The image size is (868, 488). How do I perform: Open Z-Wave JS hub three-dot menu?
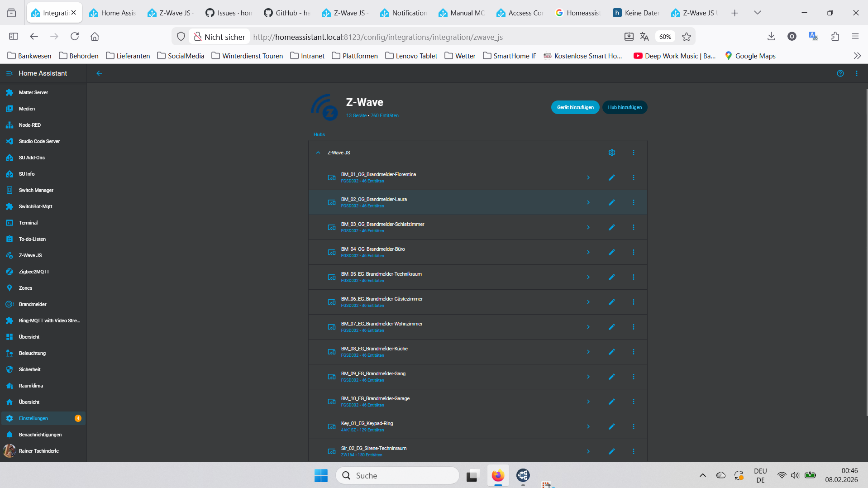634,153
